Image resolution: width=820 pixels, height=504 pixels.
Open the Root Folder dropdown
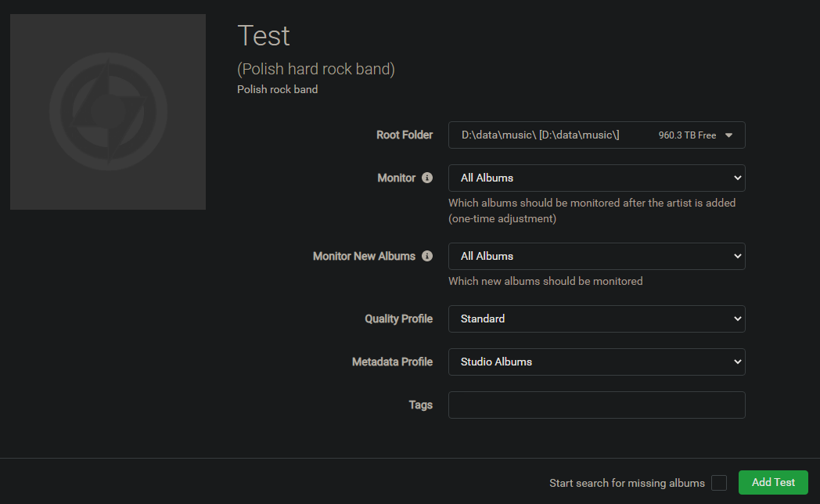click(x=597, y=135)
